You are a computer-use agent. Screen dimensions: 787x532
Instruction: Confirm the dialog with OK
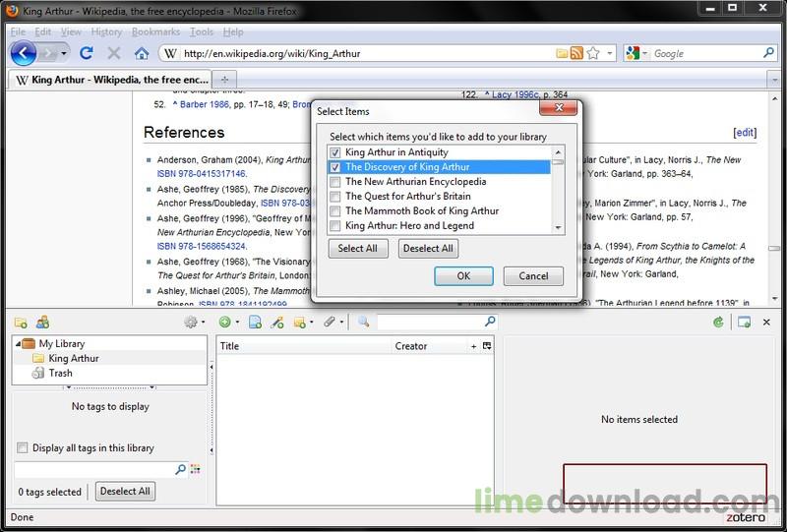[463, 276]
